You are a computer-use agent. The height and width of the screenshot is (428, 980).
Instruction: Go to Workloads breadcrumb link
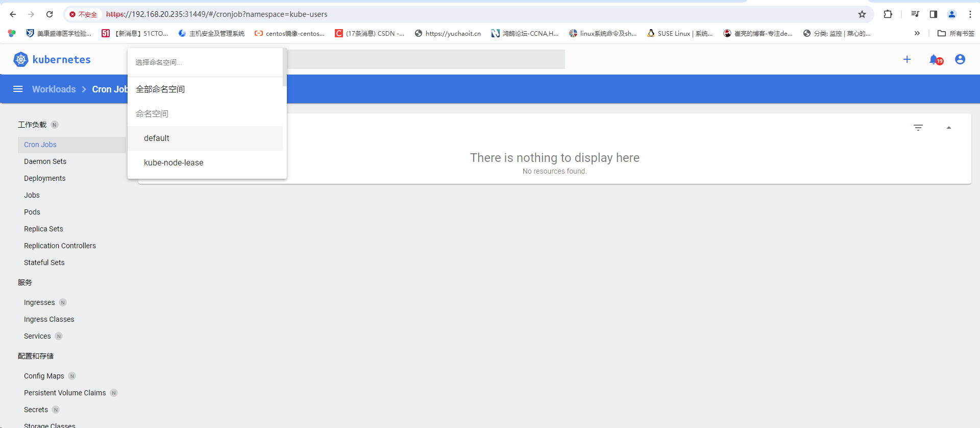coord(54,89)
